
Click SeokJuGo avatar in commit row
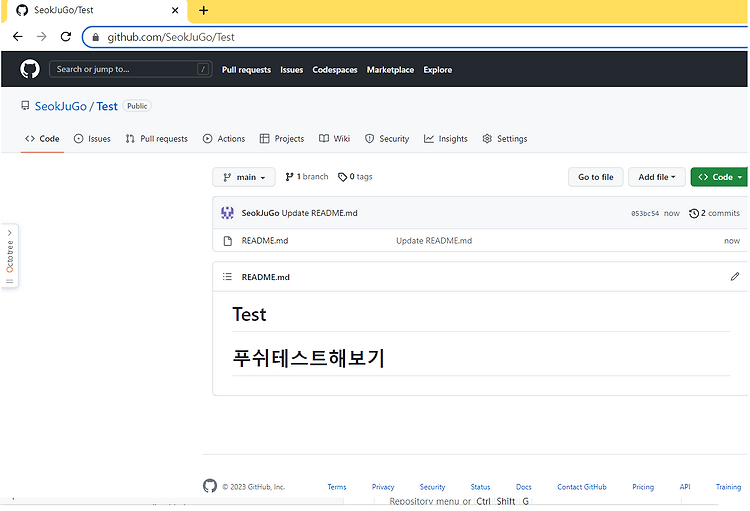[x=227, y=213]
